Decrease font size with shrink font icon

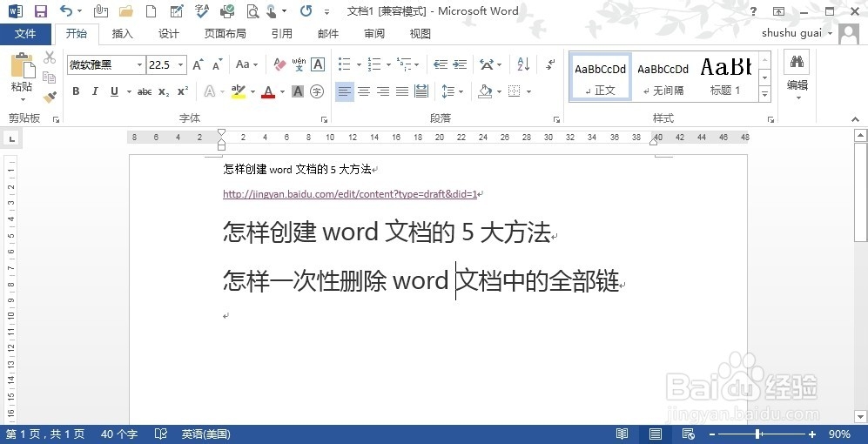click(x=217, y=64)
